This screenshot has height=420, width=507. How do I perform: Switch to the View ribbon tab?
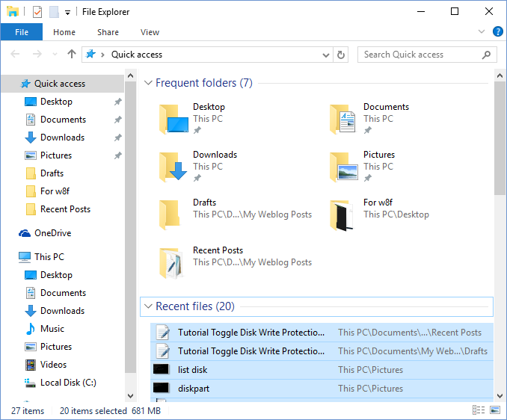coord(150,32)
